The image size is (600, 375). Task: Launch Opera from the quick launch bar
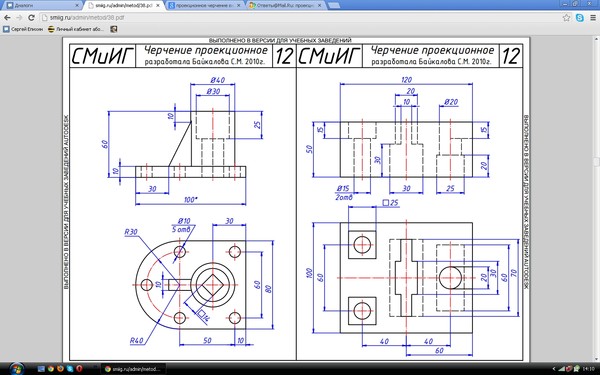click(x=79, y=369)
